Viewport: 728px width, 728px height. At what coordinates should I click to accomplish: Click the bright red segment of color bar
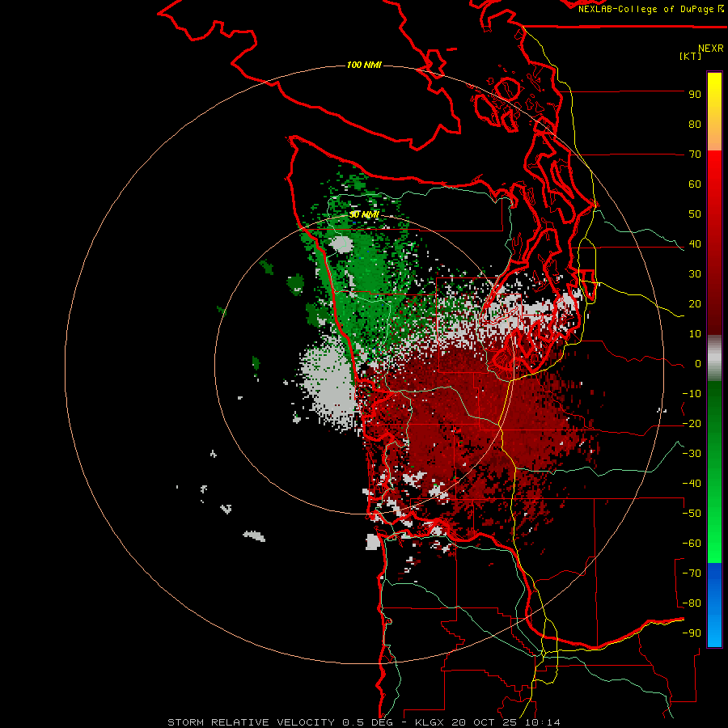tap(714, 186)
